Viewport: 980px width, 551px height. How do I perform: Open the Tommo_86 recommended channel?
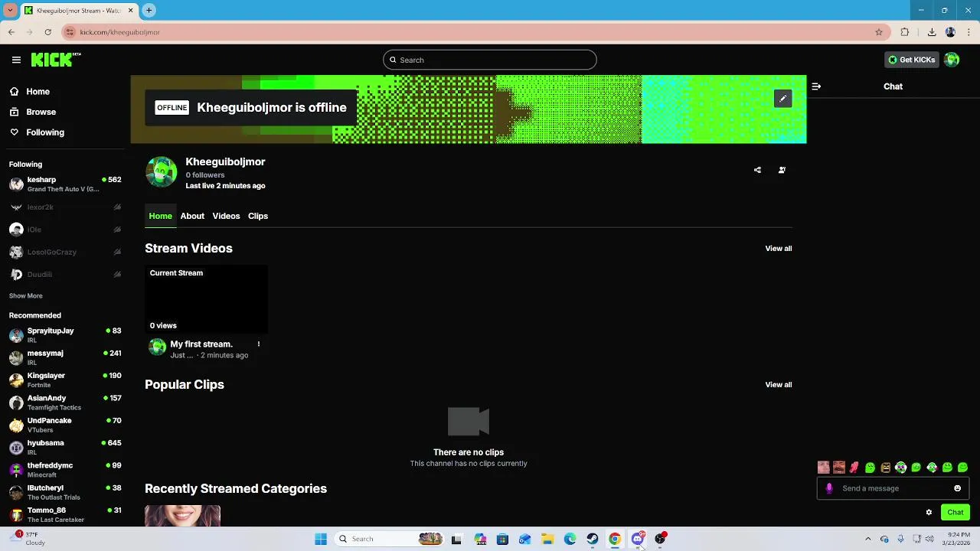coord(65,514)
